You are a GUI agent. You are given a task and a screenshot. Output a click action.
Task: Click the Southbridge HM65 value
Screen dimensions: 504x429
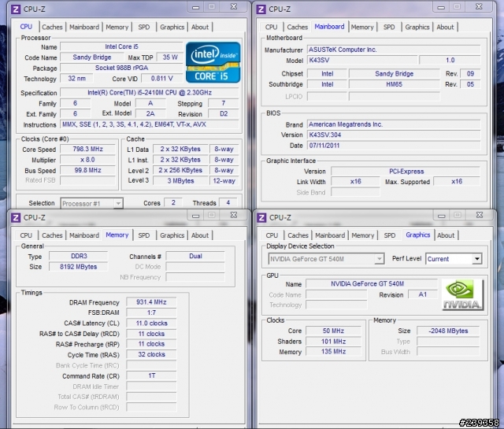tap(394, 84)
